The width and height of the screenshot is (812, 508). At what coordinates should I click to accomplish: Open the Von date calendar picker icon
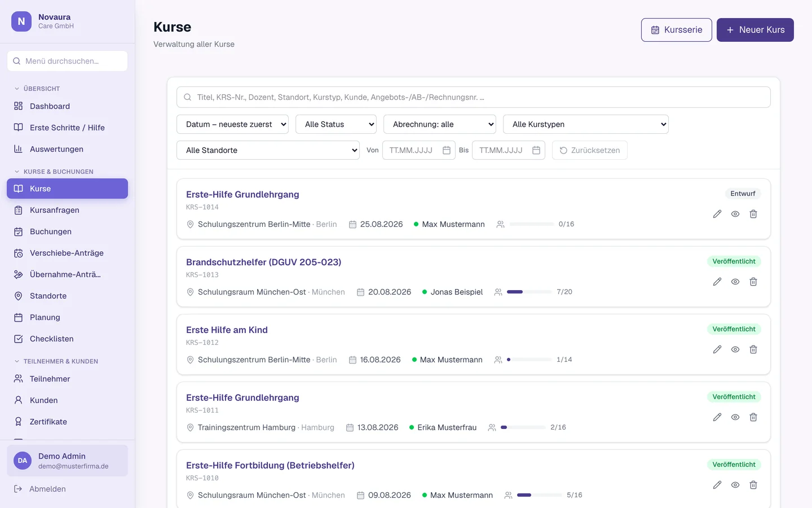[447, 150]
